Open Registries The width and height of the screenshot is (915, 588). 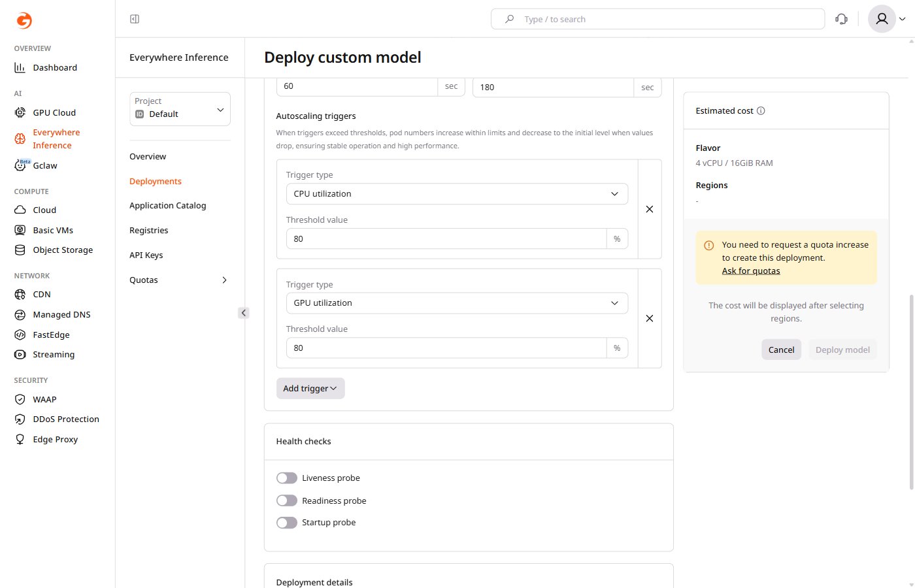click(149, 230)
